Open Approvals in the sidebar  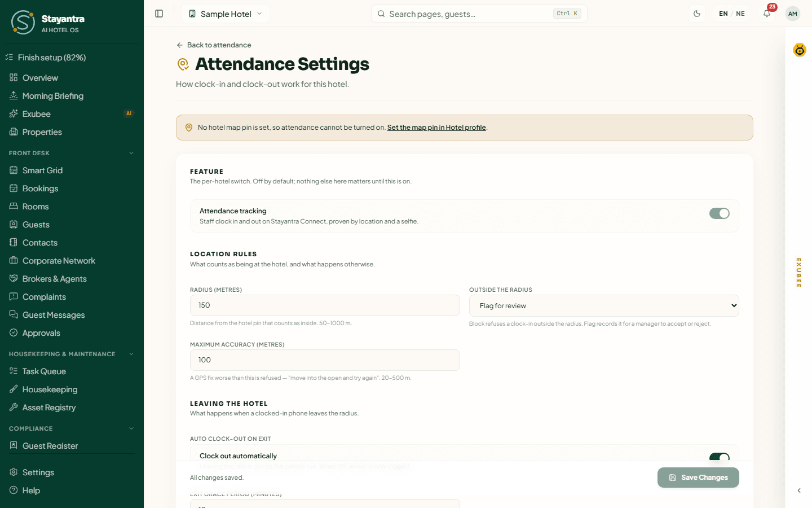point(72,332)
